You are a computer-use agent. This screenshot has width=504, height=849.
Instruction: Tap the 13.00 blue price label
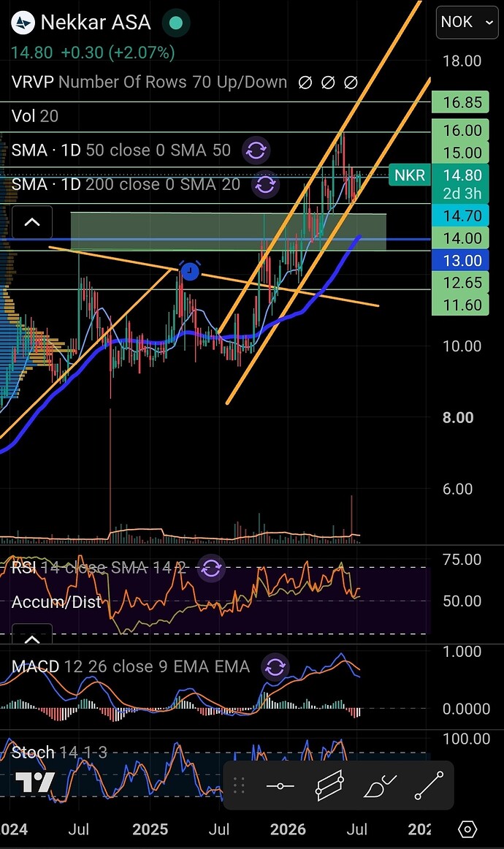tap(461, 260)
